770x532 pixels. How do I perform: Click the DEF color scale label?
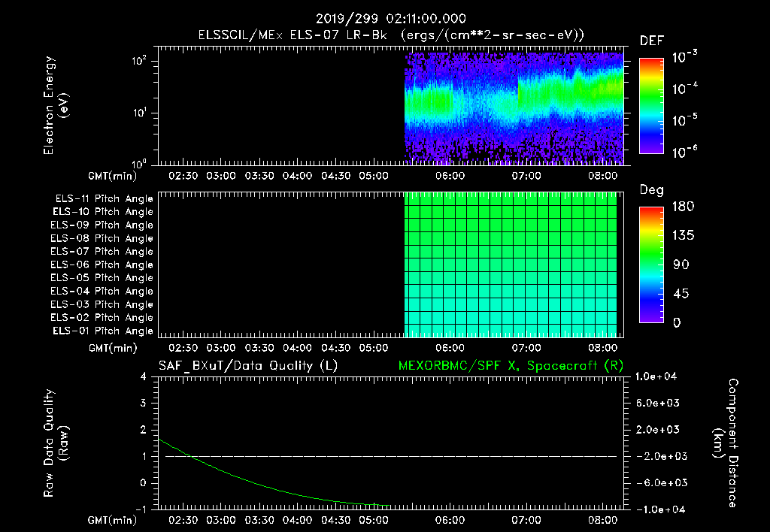652,41
